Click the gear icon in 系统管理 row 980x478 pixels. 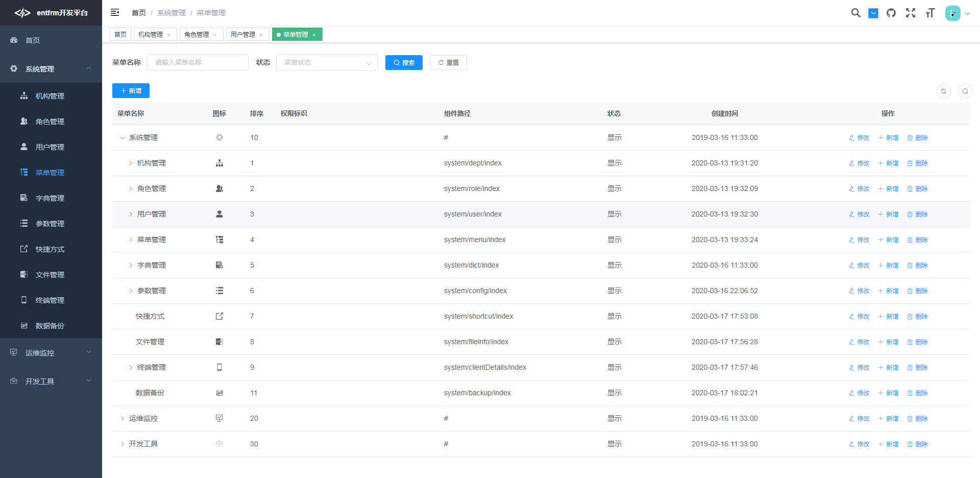(x=219, y=137)
